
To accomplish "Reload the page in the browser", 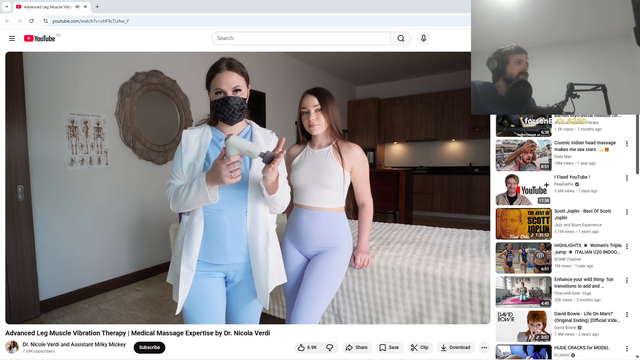I will click(x=31, y=21).
